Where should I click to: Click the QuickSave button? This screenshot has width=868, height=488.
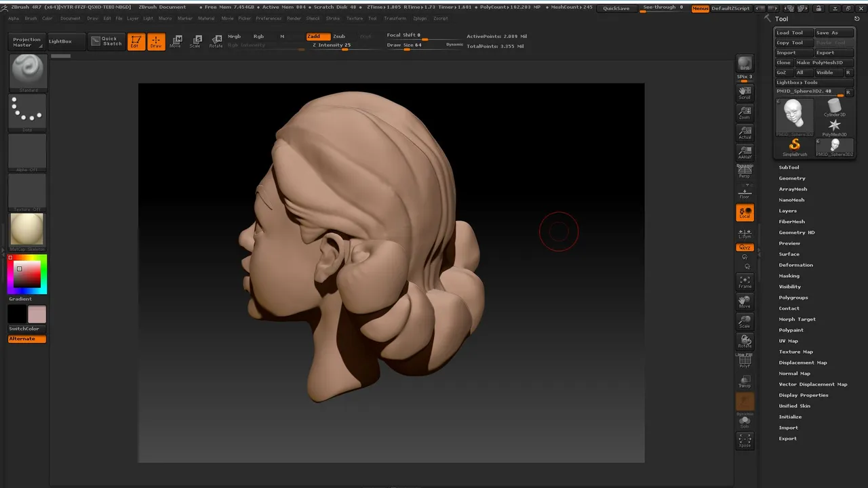pos(616,8)
